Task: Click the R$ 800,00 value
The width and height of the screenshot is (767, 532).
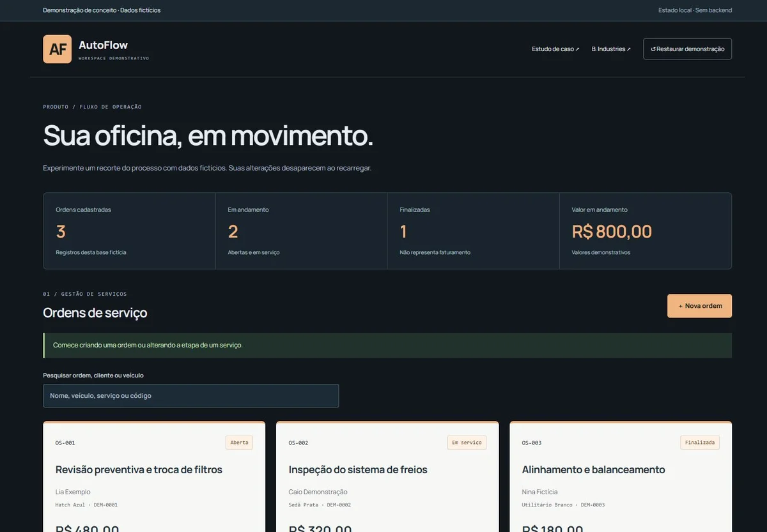Action: tap(612, 231)
